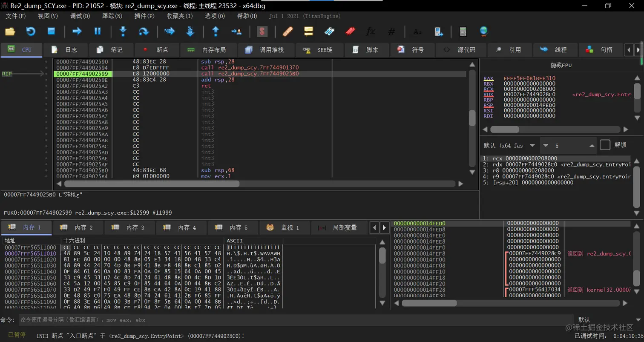This screenshot has width=644, height=342.
Task: Click the step into icon
Action: pyautogui.click(x=123, y=31)
